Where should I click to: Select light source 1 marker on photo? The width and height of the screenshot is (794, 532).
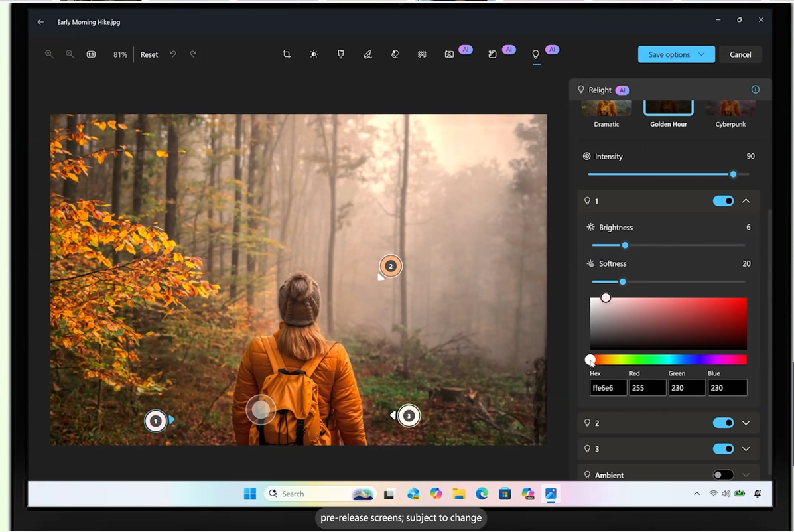point(155,421)
